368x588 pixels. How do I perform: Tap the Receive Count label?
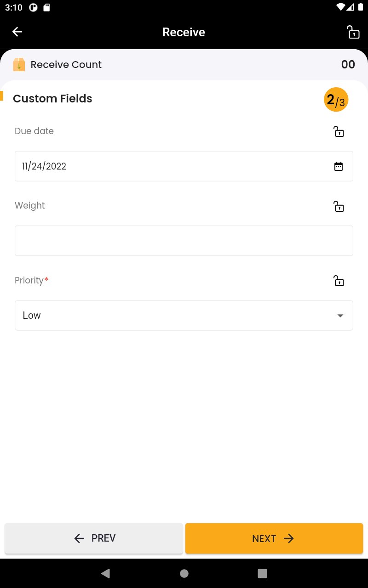coord(66,65)
